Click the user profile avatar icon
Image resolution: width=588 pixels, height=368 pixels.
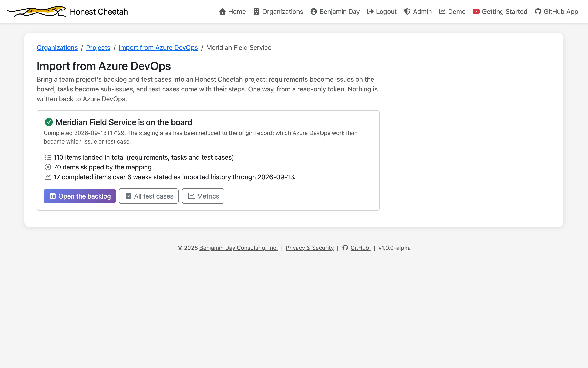click(x=314, y=12)
